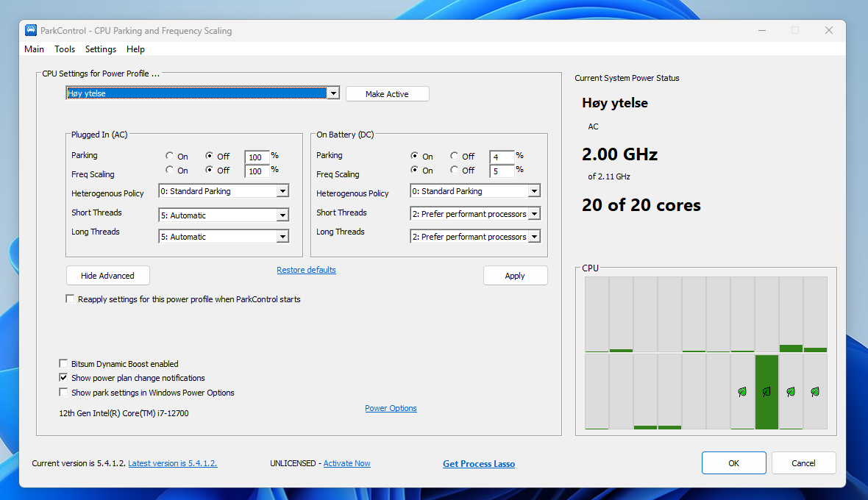Click the leaf icon on the tall green core bar

tap(766, 392)
